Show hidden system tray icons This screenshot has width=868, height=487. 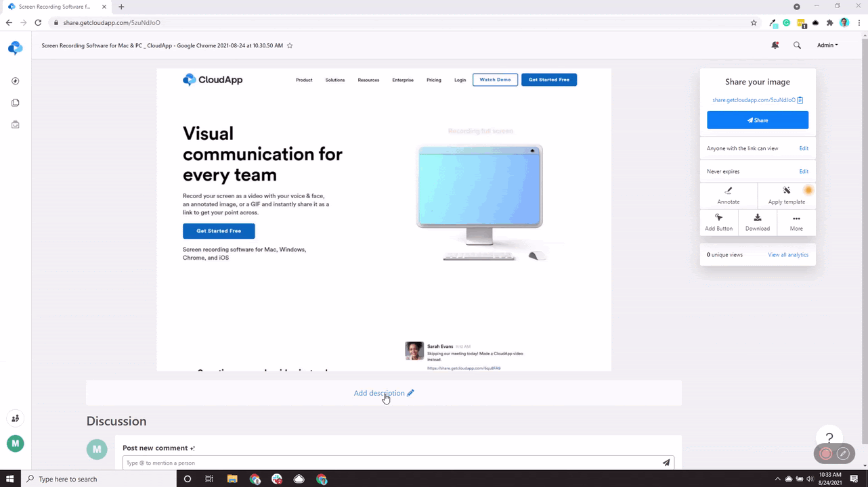tap(777, 479)
